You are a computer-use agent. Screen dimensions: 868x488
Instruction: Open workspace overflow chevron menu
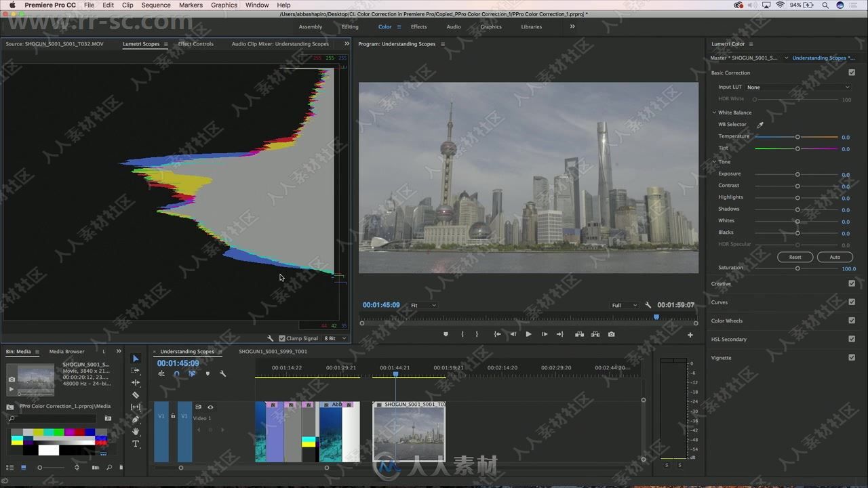point(572,26)
